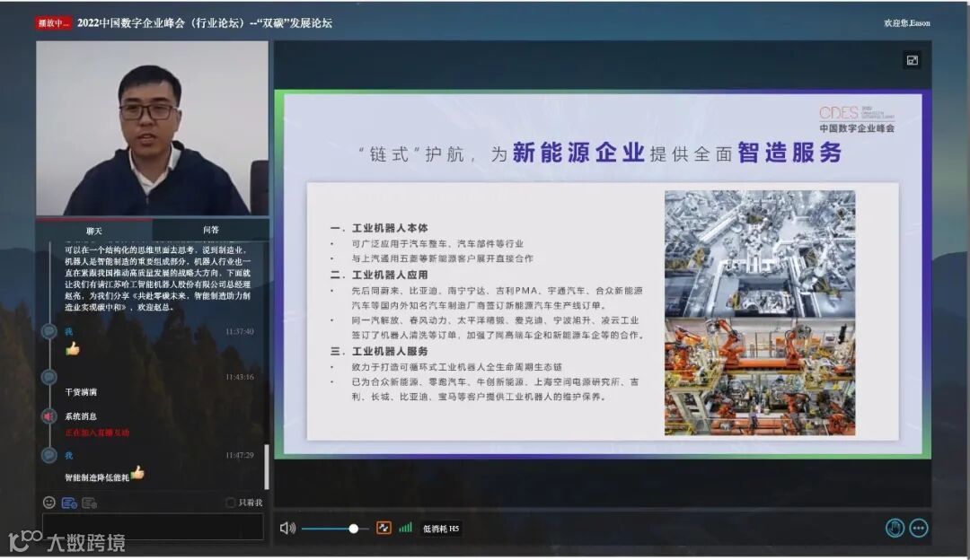The height and width of the screenshot is (560, 970).
Task: Focus the chat message input box
Action: coord(153,526)
